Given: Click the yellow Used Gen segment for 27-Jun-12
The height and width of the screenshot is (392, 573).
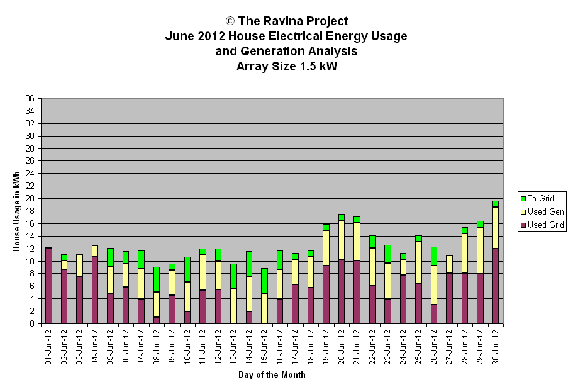Looking at the screenshot, I should (x=449, y=264).
